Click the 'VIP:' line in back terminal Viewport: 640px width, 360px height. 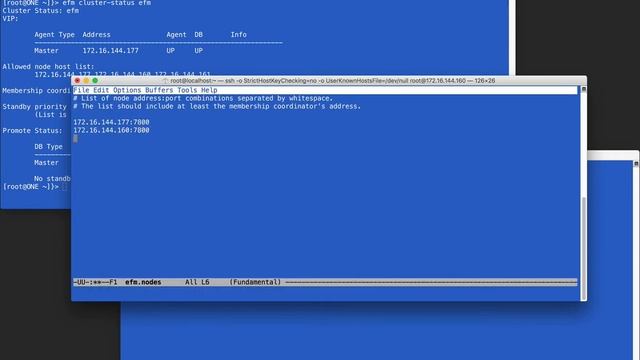tap(10, 18)
